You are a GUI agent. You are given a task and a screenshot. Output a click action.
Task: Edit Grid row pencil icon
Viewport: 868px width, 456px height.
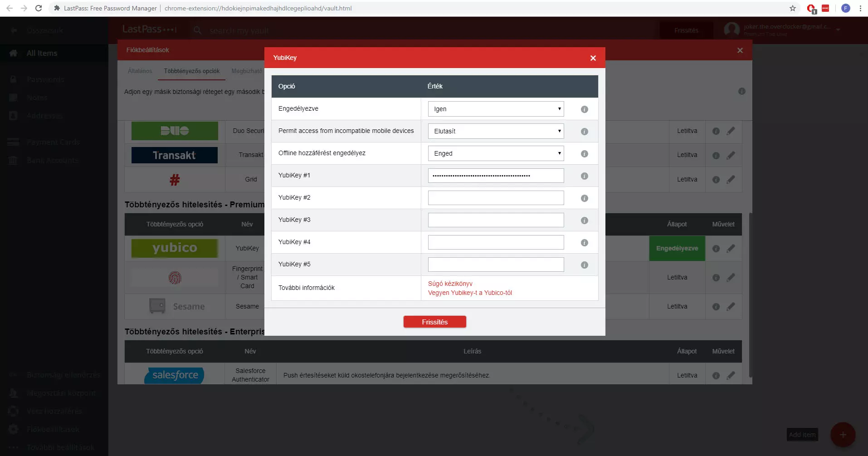click(731, 180)
